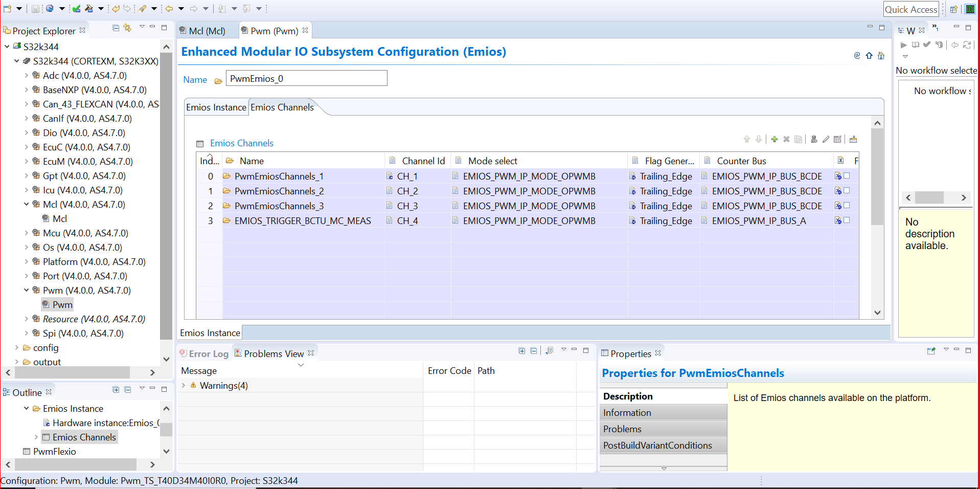
Task: Open the Error Log tab
Action: 204,353
